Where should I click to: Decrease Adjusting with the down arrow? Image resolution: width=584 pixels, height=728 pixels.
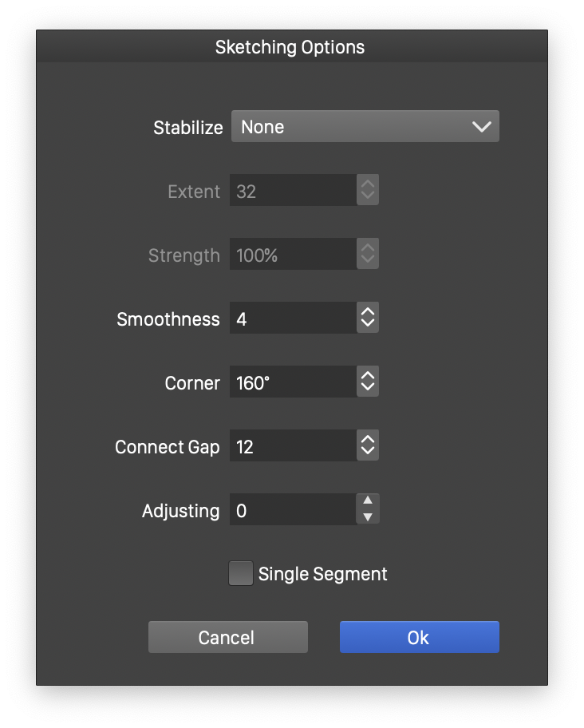(x=367, y=517)
